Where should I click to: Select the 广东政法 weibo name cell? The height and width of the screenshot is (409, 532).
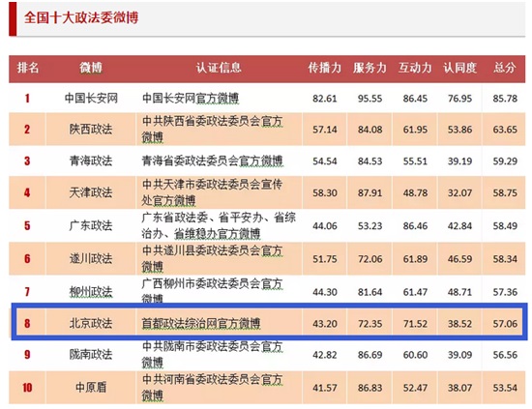point(91,225)
